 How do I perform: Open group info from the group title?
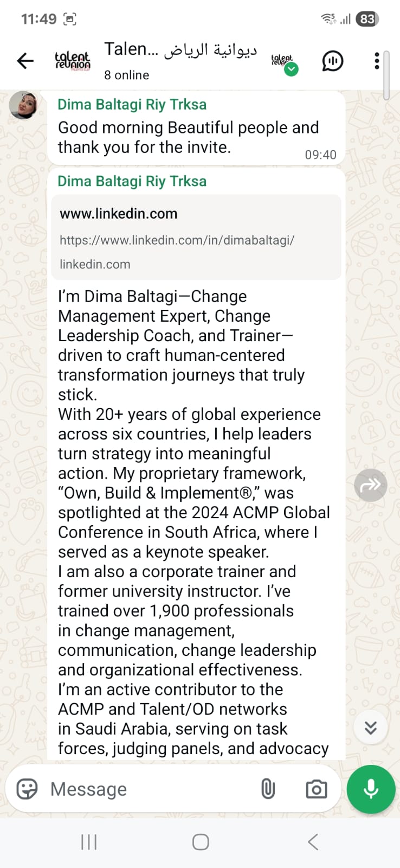tap(180, 50)
